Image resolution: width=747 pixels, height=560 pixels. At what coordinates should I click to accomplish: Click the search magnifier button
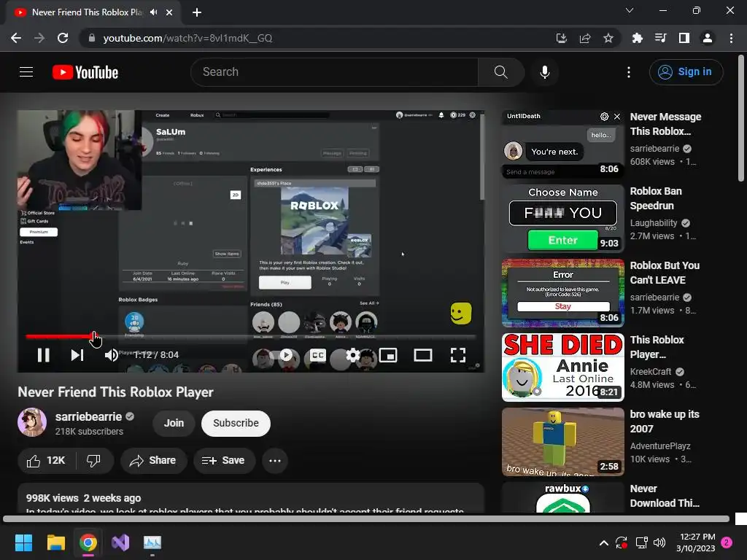500,72
